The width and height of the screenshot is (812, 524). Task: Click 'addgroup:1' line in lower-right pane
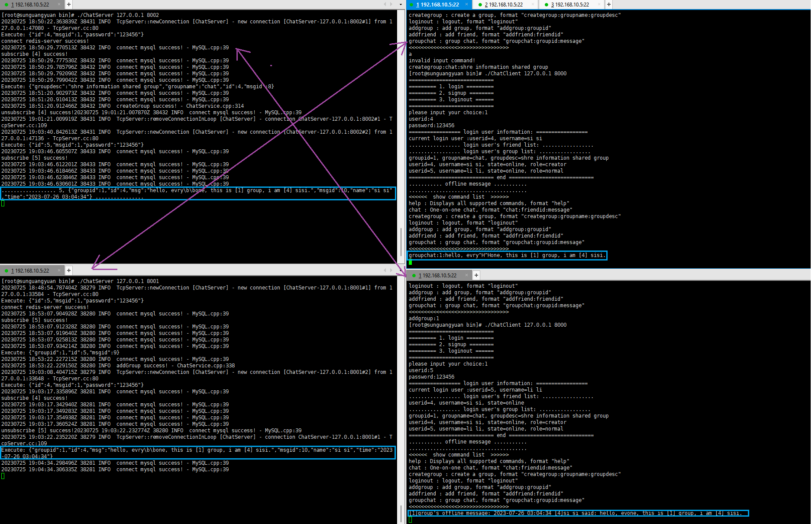(424, 318)
